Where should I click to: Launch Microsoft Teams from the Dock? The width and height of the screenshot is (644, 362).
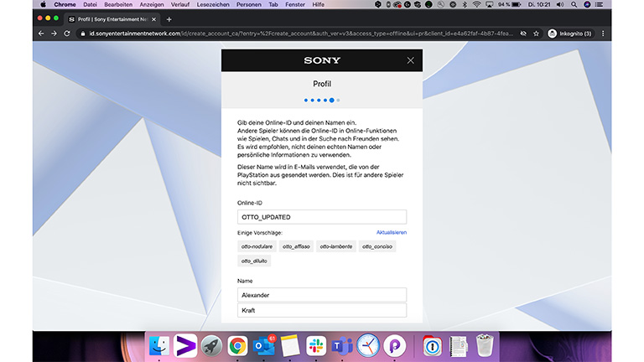tap(342, 344)
